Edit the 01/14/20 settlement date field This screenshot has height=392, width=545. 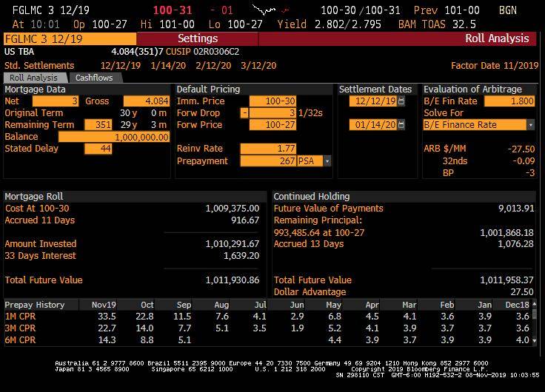373,125
